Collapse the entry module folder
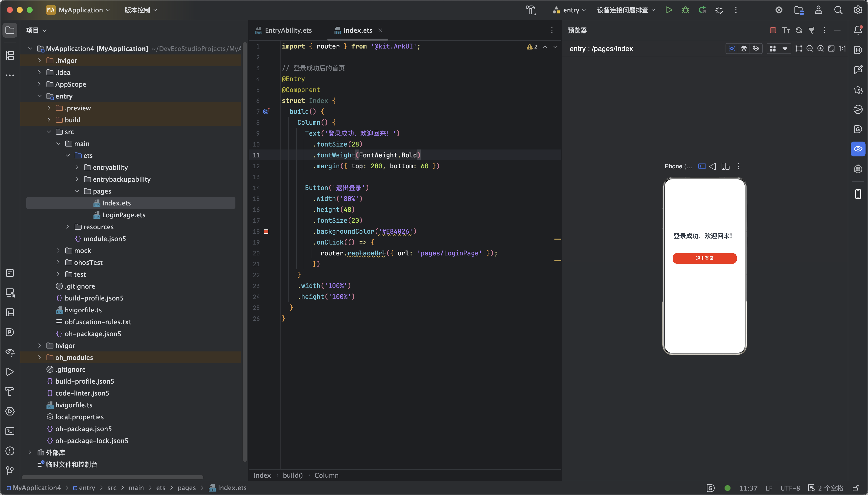Screen dimensions: 868x495 click(x=39, y=96)
